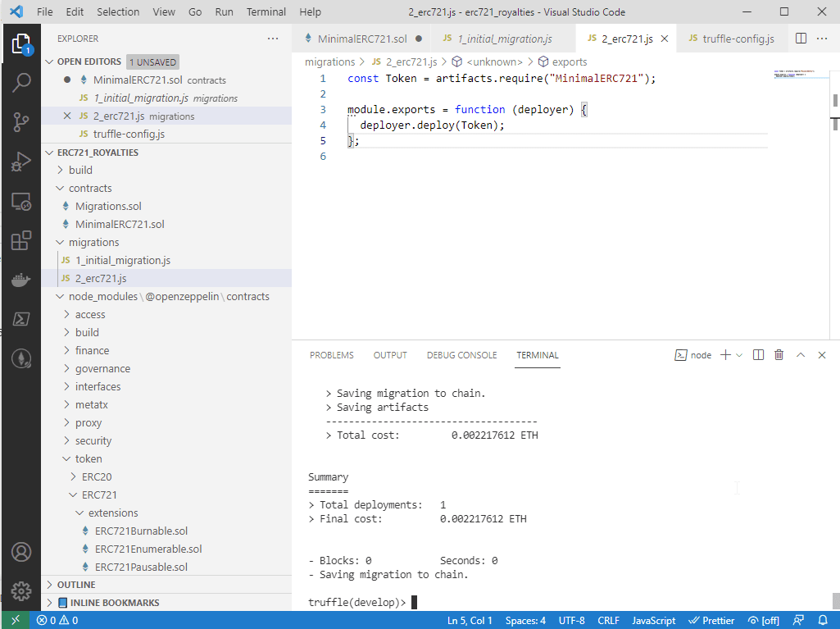The height and width of the screenshot is (629, 840).
Task: Close the terminal panel
Action: pyautogui.click(x=822, y=355)
